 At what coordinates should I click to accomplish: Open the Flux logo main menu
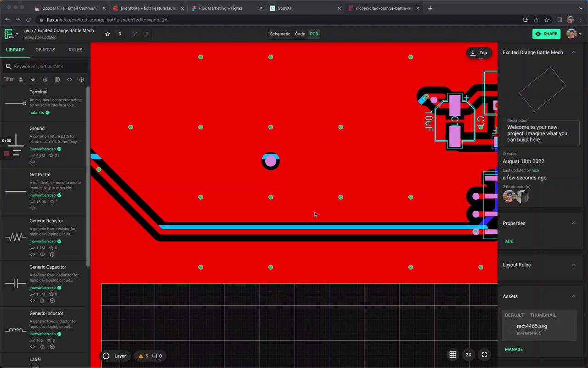click(11, 34)
